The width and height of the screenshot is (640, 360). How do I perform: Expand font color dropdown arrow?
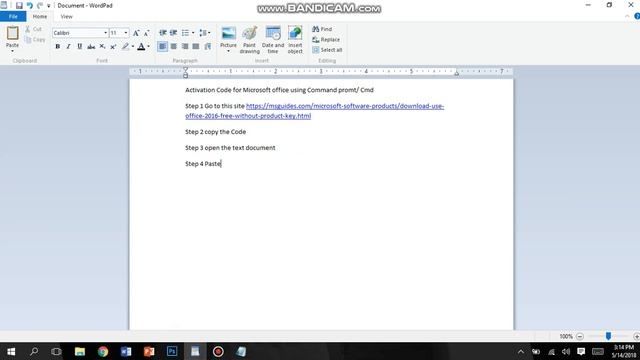[x=149, y=47]
